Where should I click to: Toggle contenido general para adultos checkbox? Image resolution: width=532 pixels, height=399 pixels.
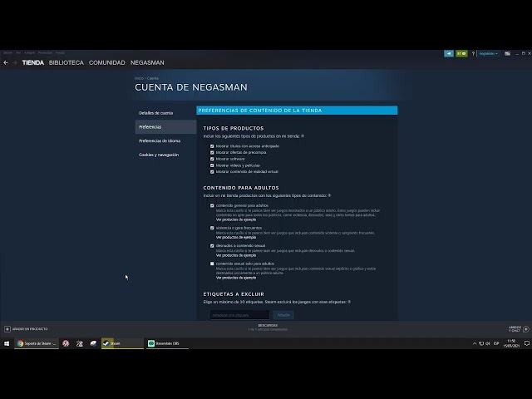[x=212, y=205]
